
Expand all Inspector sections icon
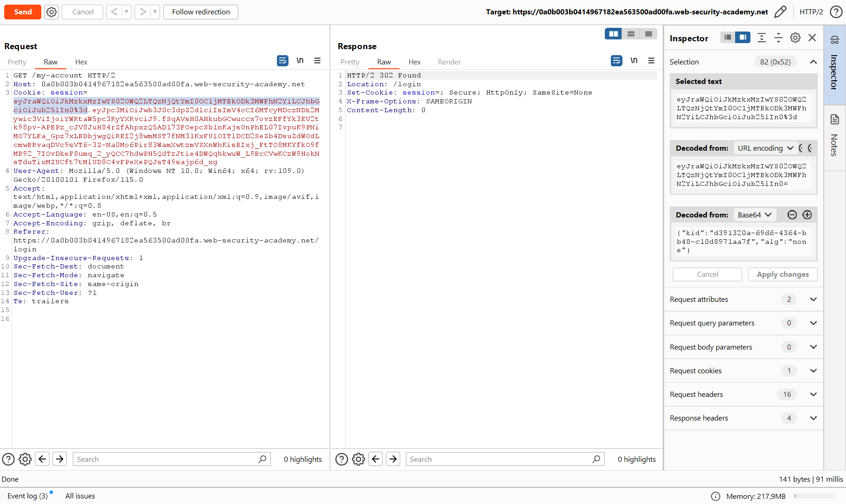[762, 38]
